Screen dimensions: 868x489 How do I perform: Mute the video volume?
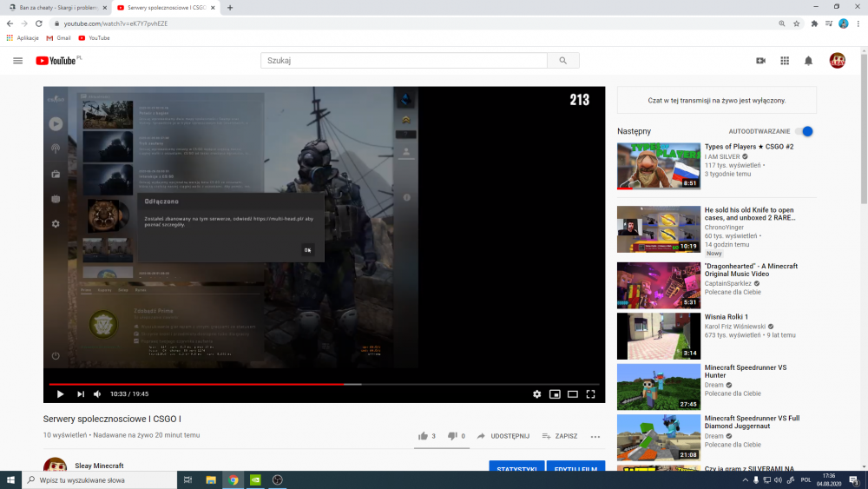click(x=97, y=394)
